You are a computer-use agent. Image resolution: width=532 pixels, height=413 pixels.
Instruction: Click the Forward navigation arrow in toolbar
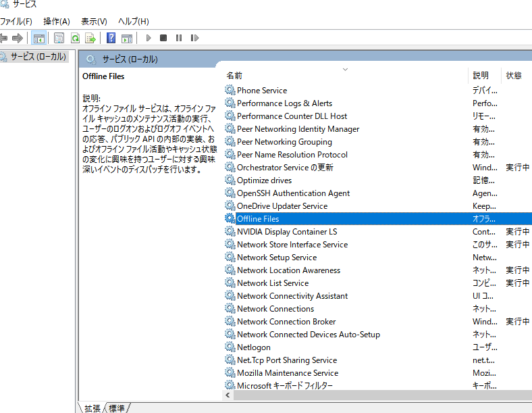[18, 38]
